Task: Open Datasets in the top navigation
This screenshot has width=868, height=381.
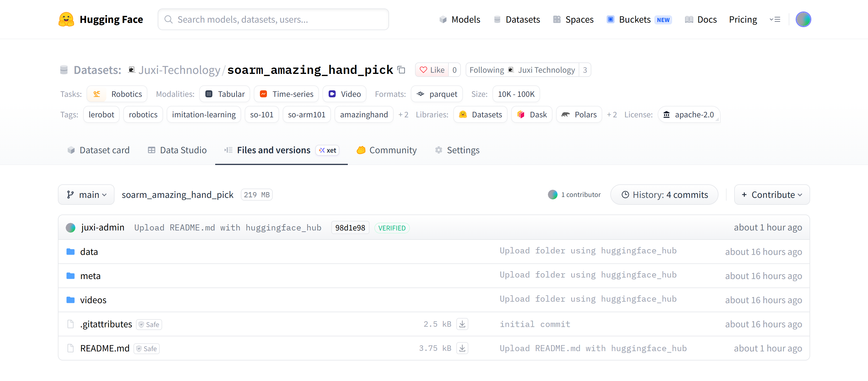Action: (x=517, y=19)
